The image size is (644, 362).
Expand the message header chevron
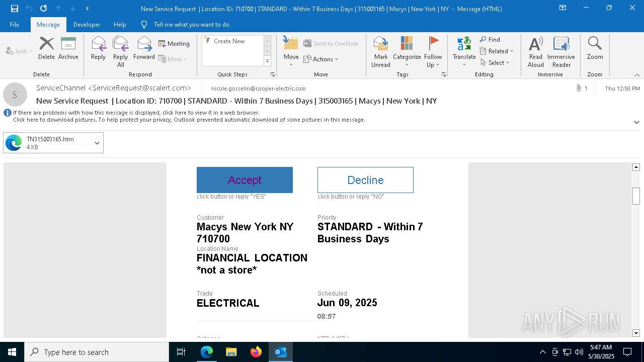[636, 122]
